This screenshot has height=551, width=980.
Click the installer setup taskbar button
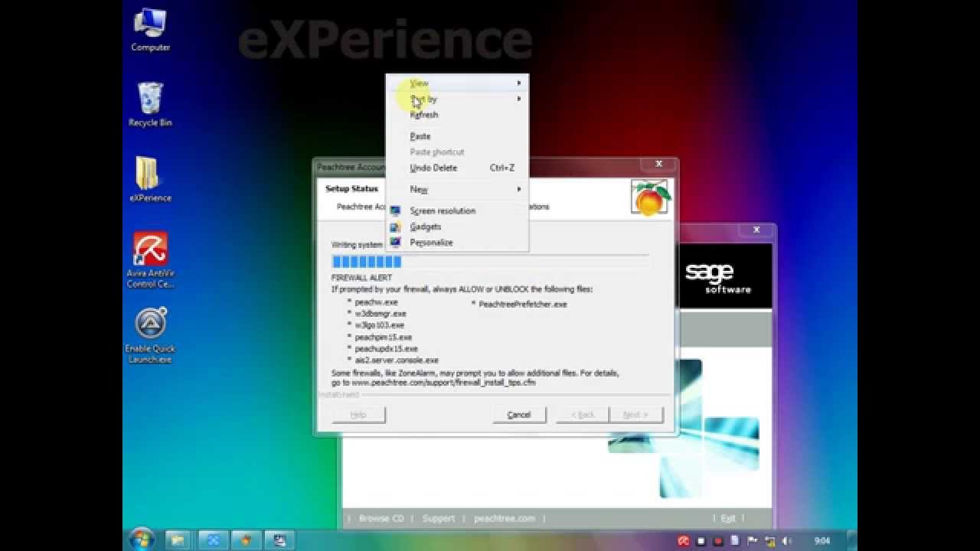pos(279,540)
